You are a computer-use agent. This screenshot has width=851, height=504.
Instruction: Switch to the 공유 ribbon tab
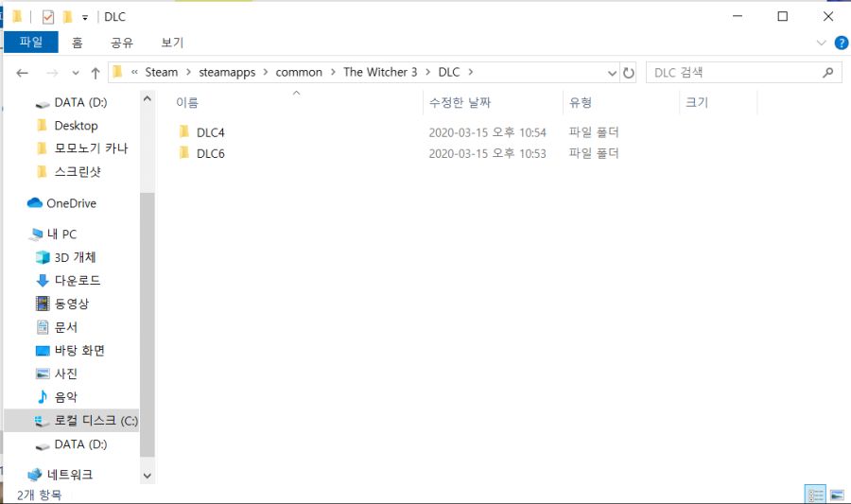(122, 43)
